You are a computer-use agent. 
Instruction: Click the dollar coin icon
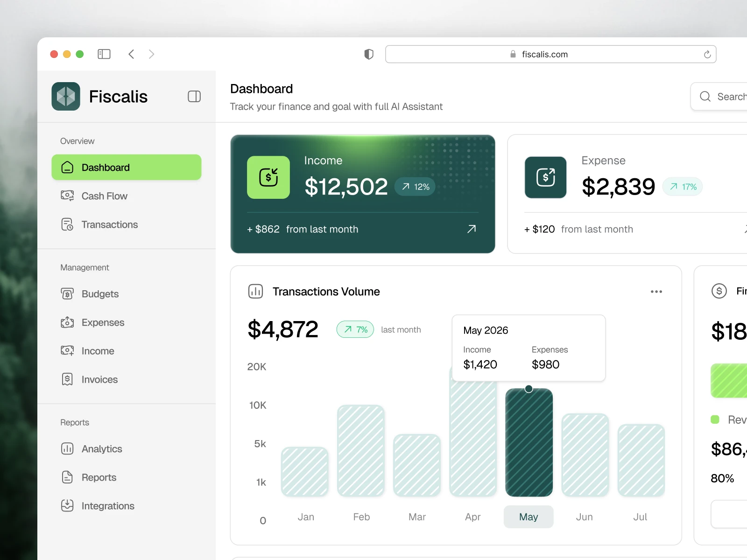(x=719, y=291)
